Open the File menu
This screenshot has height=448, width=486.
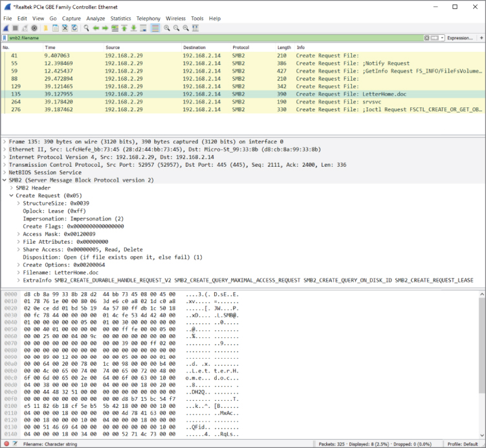tap(7, 19)
